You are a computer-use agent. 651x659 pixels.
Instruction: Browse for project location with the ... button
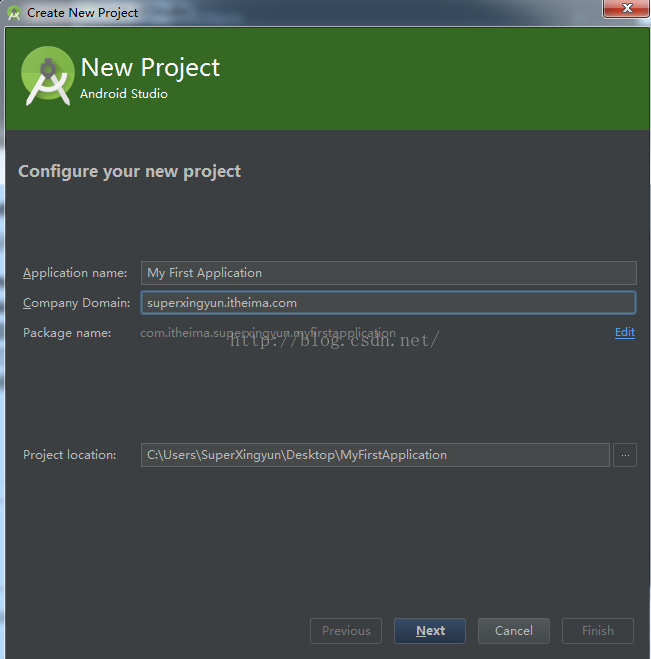625,455
